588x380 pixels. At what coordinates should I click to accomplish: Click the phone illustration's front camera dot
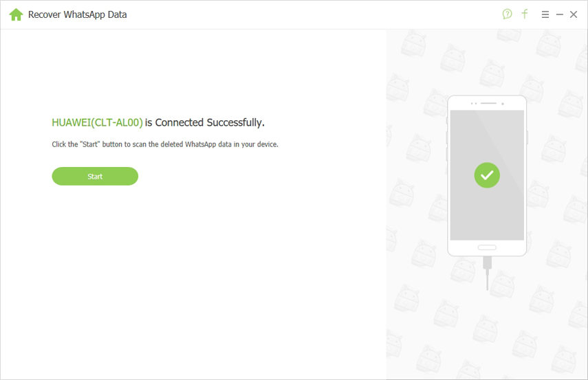(x=503, y=104)
